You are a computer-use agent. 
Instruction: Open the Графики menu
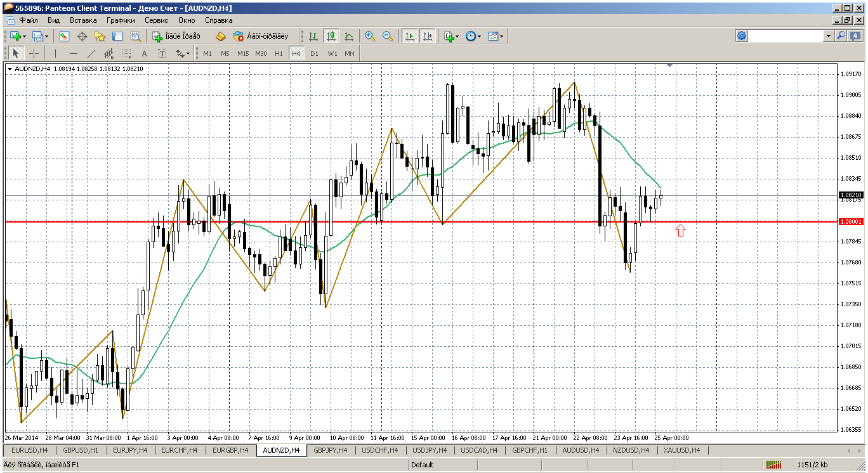pos(121,20)
